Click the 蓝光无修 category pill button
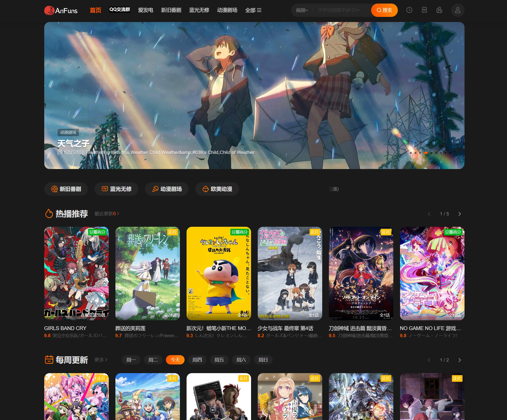 coord(116,189)
